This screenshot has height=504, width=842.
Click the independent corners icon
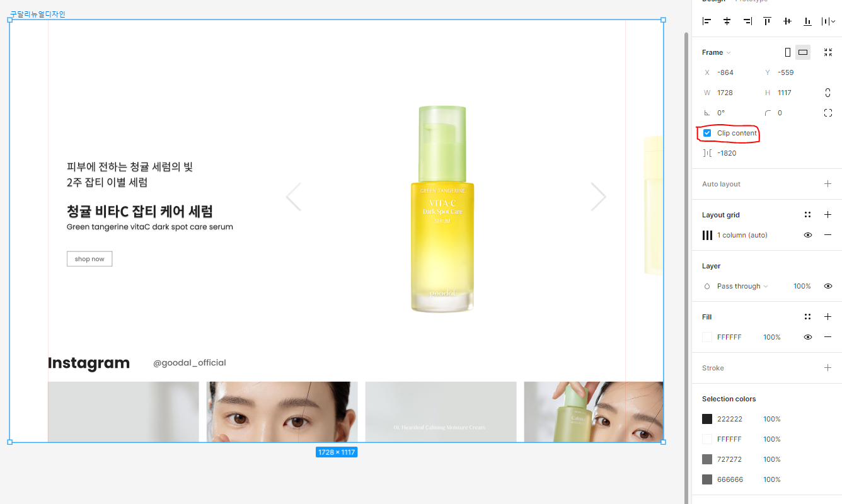[828, 113]
